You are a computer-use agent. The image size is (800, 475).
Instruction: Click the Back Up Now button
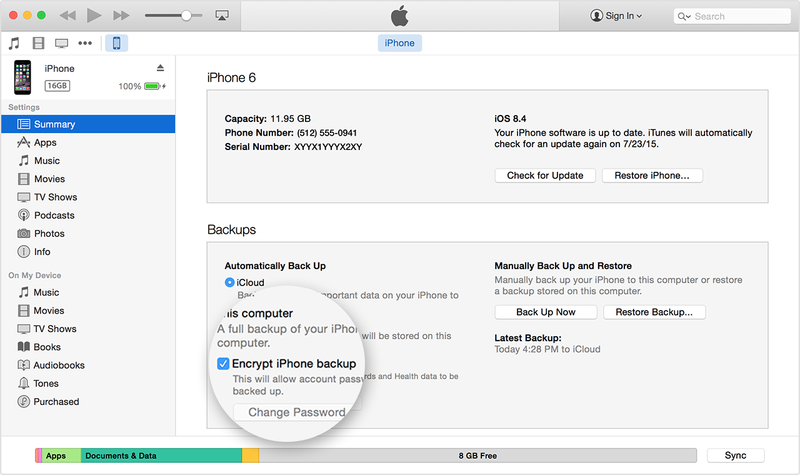click(x=545, y=312)
